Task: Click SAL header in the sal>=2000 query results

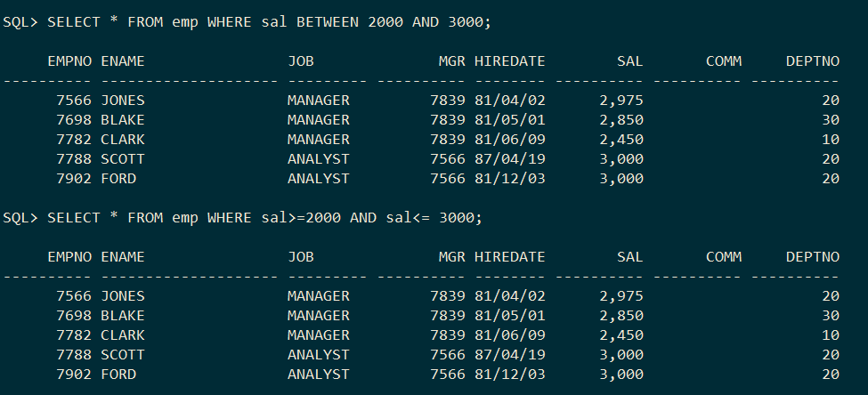Action: click(x=630, y=257)
